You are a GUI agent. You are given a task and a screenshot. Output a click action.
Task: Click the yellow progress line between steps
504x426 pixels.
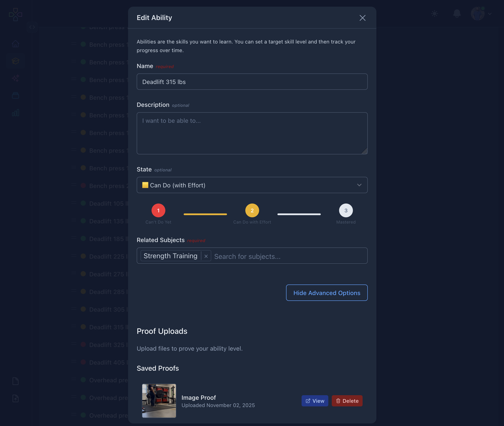click(205, 214)
